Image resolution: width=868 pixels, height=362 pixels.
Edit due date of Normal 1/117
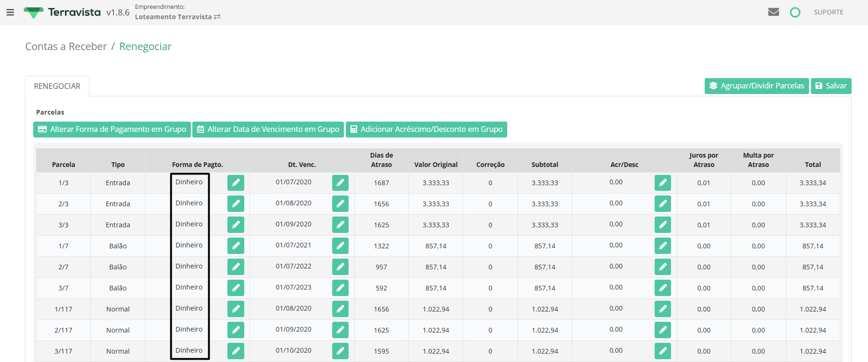click(x=340, y=309)
